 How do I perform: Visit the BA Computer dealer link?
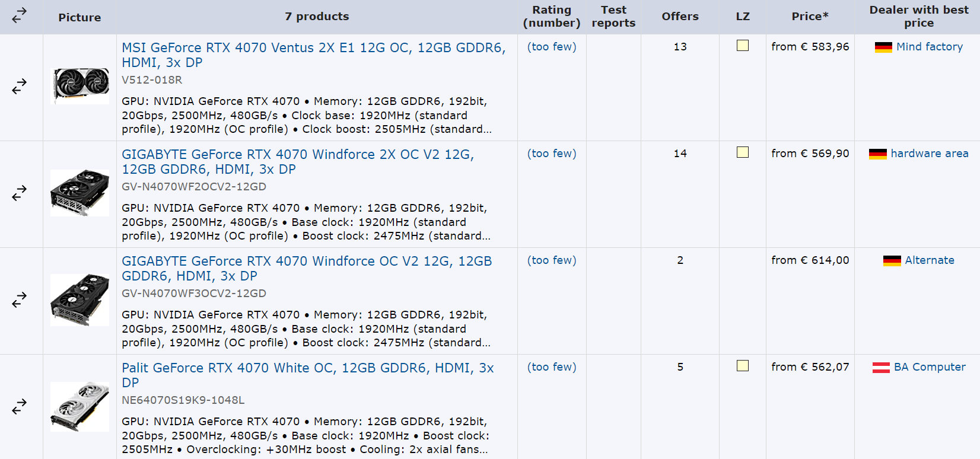(x=930, y=367)
